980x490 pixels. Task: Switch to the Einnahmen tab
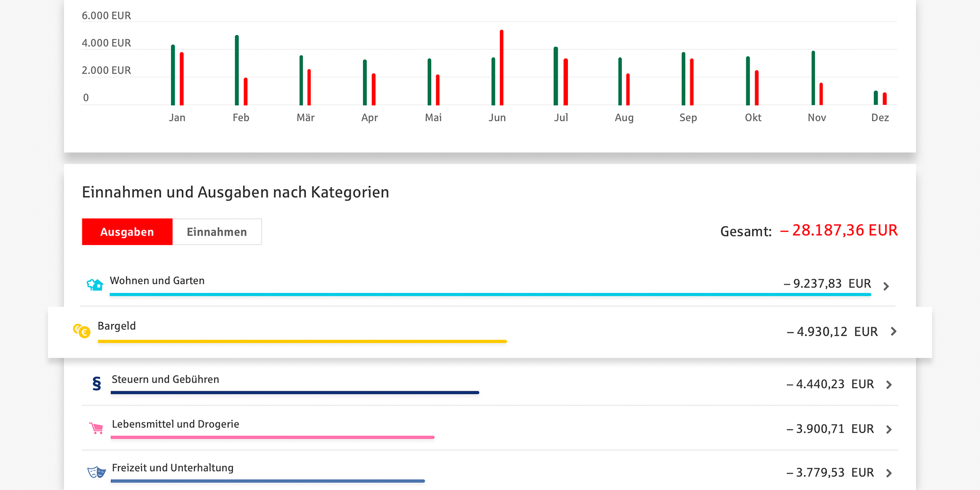tap(217, 232)
